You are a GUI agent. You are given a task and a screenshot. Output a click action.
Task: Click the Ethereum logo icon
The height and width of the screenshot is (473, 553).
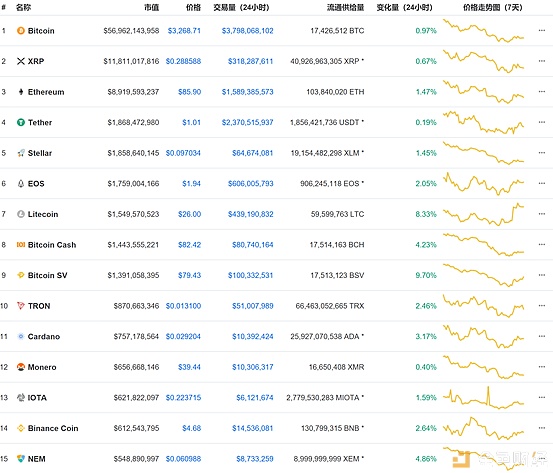[21, 92]
